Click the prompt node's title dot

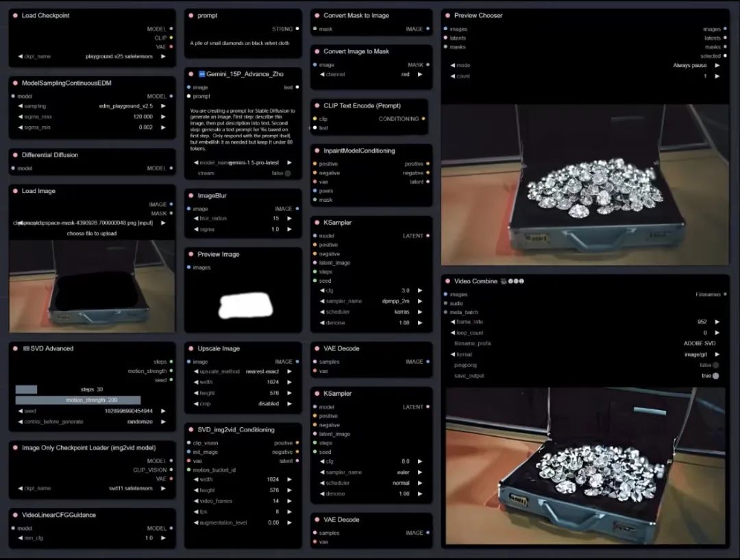coord(190,16)
